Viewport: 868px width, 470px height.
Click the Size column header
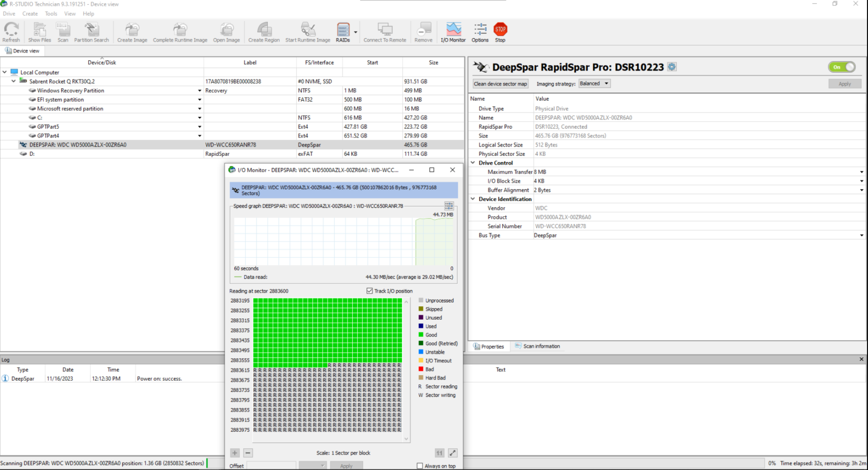(433, 62)
